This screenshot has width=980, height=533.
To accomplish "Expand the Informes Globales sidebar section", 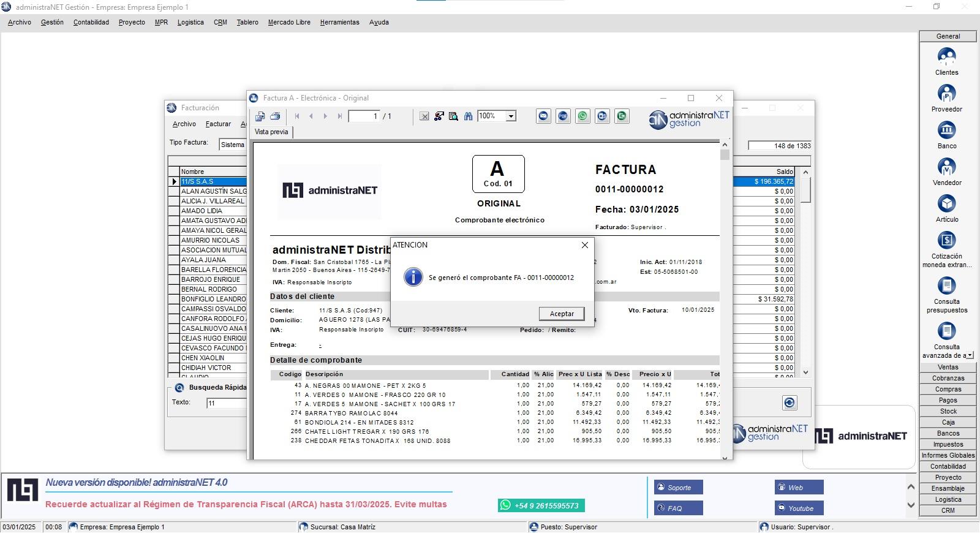I will [x=948, y=455].
